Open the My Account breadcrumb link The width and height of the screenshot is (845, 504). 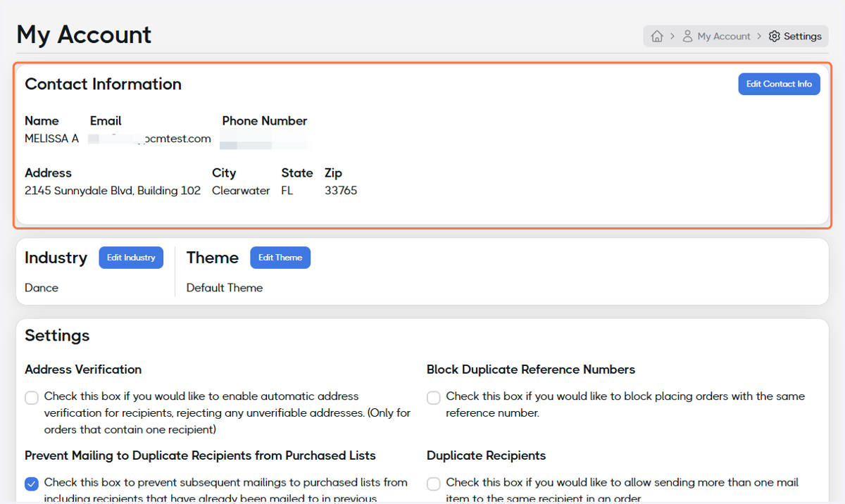pyautogui.click(x=724, y=36)
